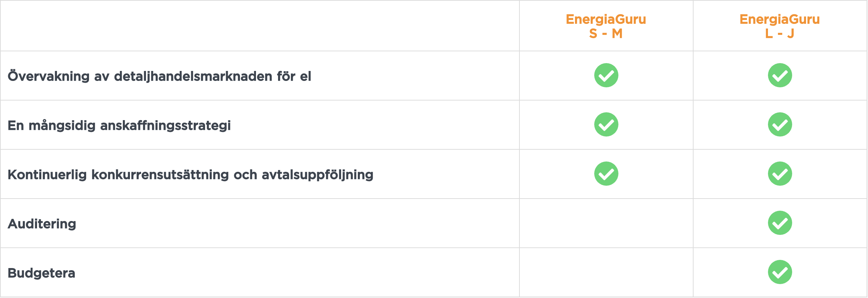
Task: Click the Budgetera row label
Action: (x=41, y=273)
